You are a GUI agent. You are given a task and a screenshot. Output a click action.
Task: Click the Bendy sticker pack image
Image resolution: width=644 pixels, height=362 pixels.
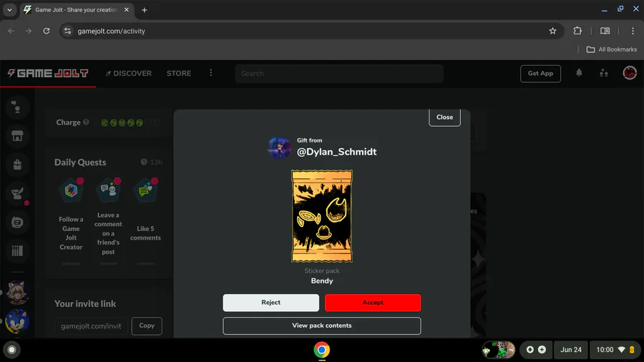(321, 216)
